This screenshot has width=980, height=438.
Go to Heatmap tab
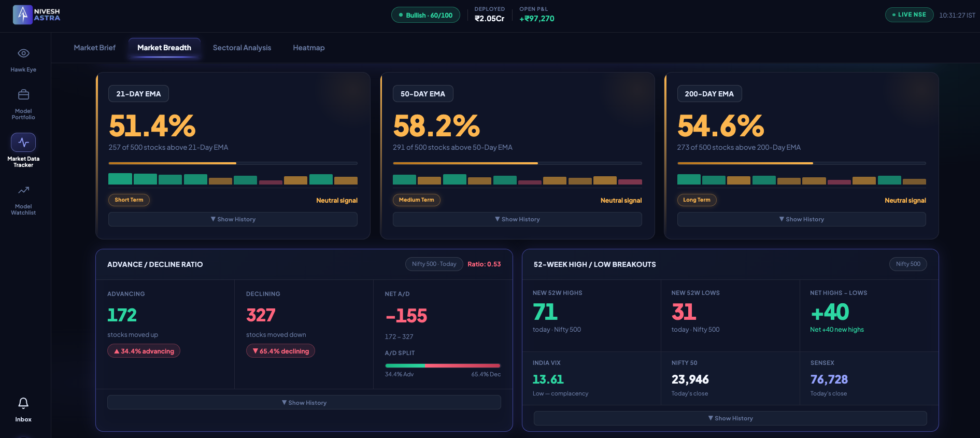click(309, 48)
